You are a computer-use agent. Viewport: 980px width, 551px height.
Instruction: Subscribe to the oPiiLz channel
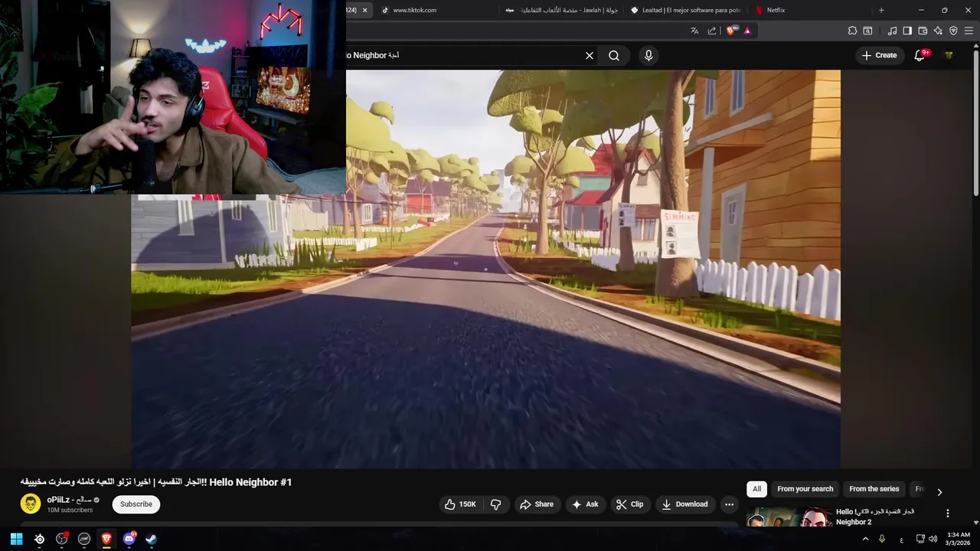(136, 504)
